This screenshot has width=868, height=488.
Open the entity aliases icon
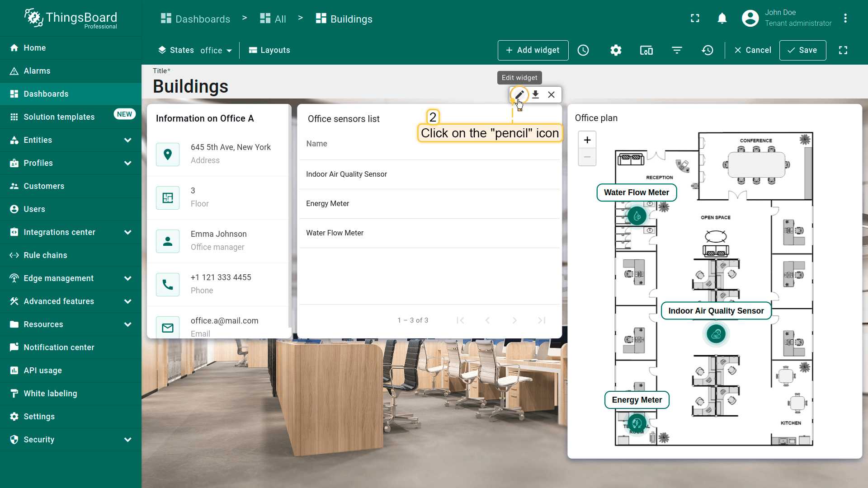646,50
